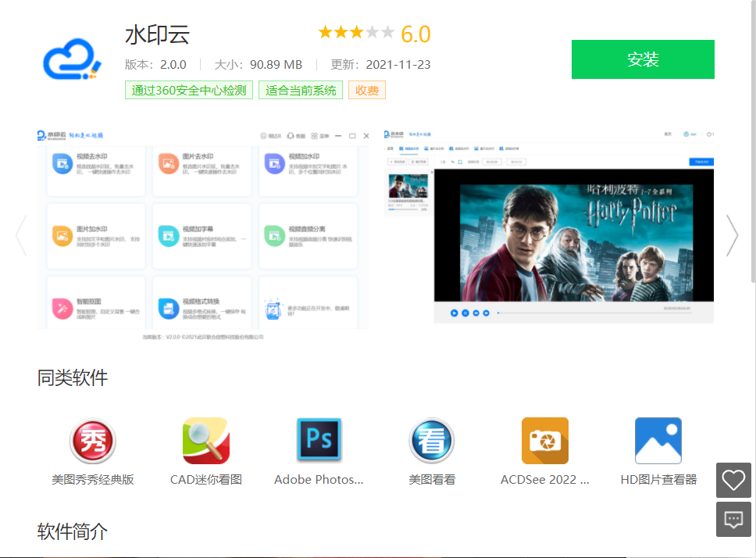Click the 更新: 2021-11-23 text

coord(380,65)
